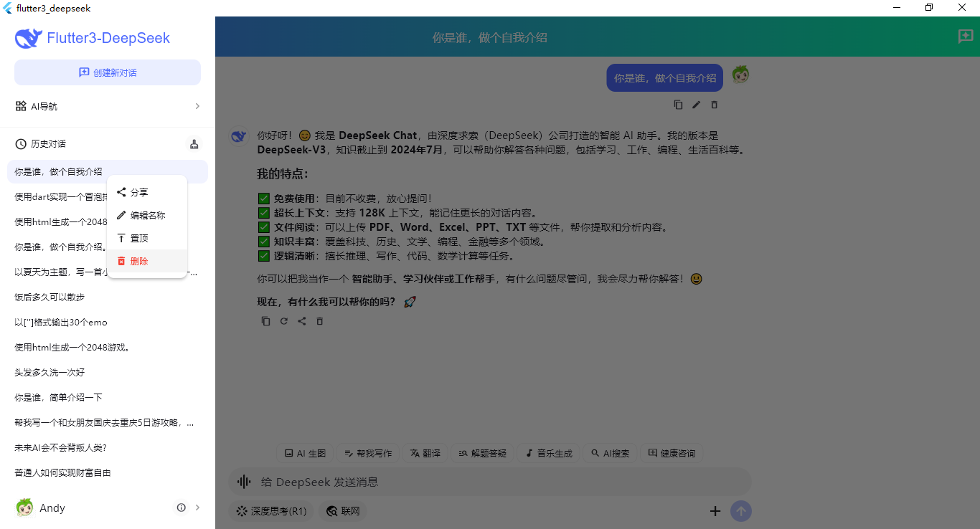Toggle 深度思考(R1) deep thinking mode
This screenshot has width=980, height=529.
[x=271, y=511]
